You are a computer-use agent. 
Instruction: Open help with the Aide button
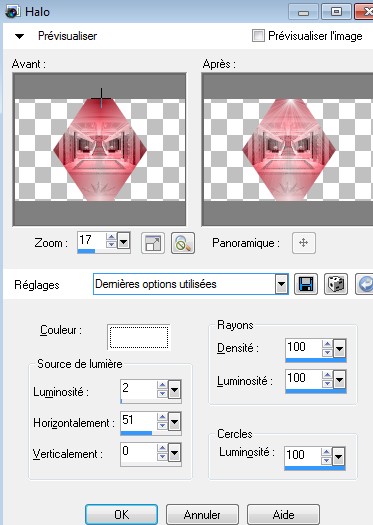pyautogui.click(x=283, y=515)
